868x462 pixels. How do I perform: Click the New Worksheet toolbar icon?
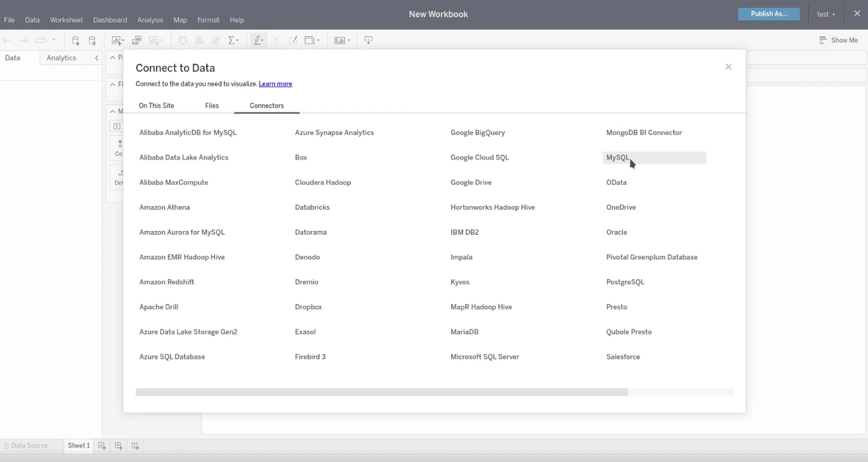(117, 41)
